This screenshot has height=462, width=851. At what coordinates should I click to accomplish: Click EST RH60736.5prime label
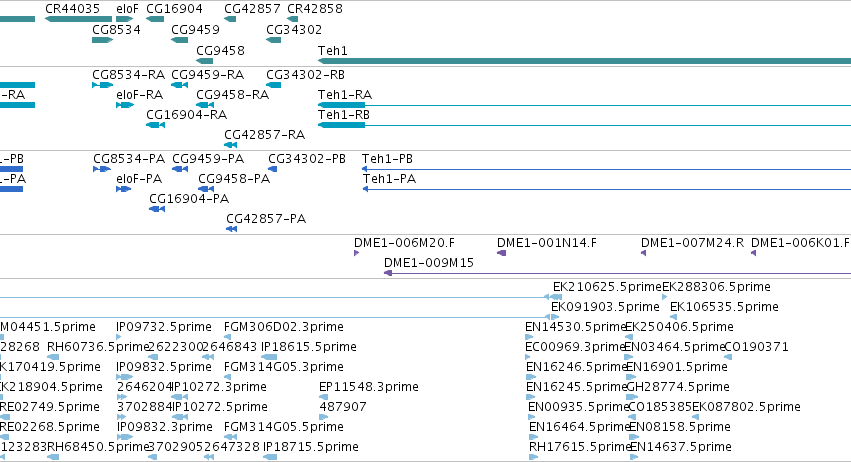(98, 347)
